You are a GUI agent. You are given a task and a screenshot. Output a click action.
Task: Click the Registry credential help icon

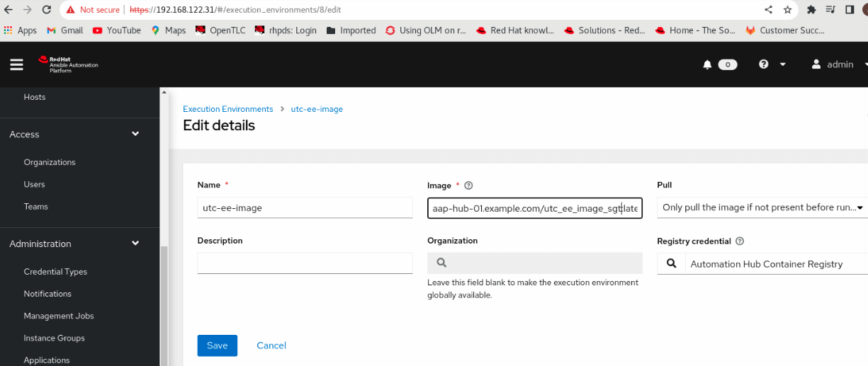(x=740, y=241)
